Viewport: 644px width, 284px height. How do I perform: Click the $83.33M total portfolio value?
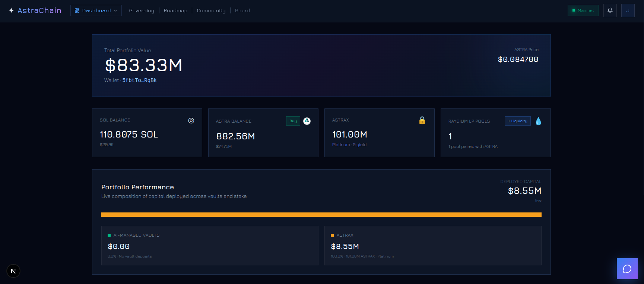coord(144,65)
